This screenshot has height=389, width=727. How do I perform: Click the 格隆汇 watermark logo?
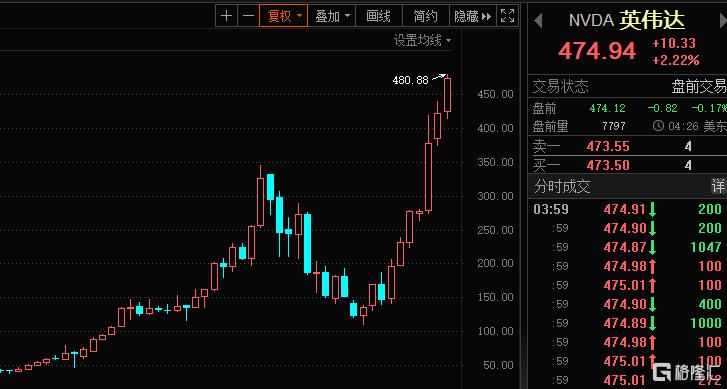tap(688, 372)
